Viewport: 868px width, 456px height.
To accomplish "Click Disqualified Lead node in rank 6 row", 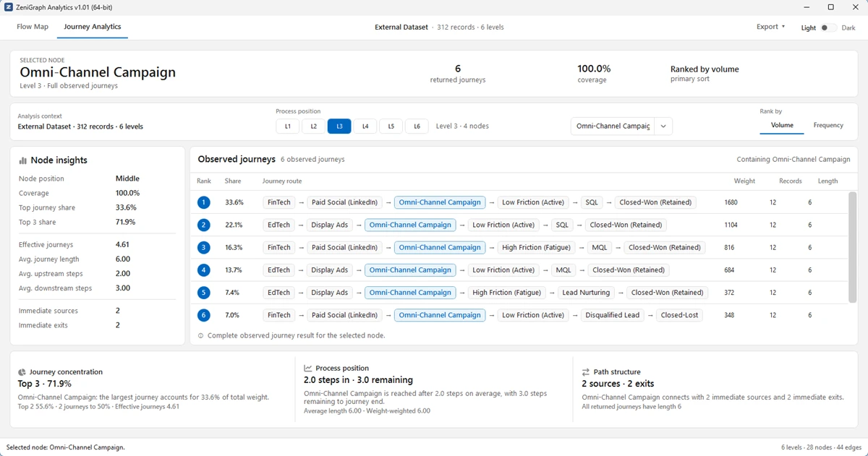I will [x=613, y=315].
